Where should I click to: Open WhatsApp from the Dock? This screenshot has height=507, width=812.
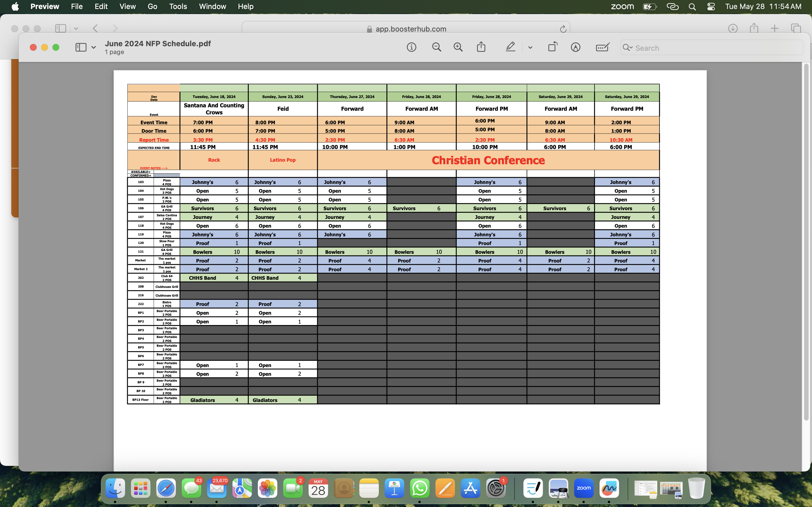point(420,488)
